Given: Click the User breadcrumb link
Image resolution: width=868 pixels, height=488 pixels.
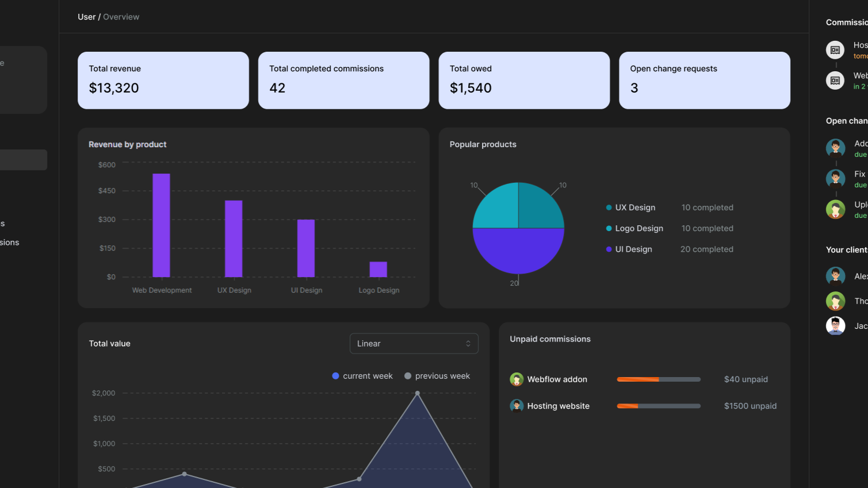Looking at the screenshot, I should 86,17.
